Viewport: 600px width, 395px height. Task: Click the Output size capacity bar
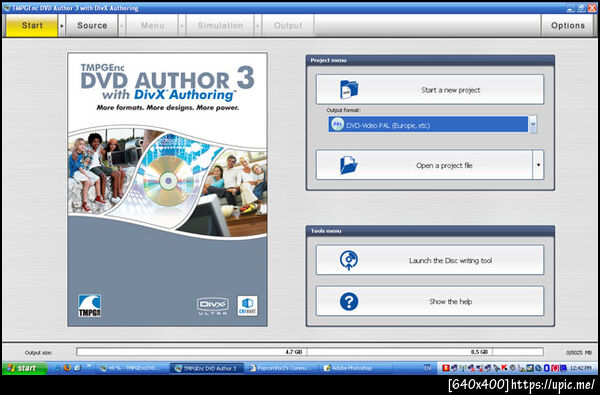[x=310, y=352]
